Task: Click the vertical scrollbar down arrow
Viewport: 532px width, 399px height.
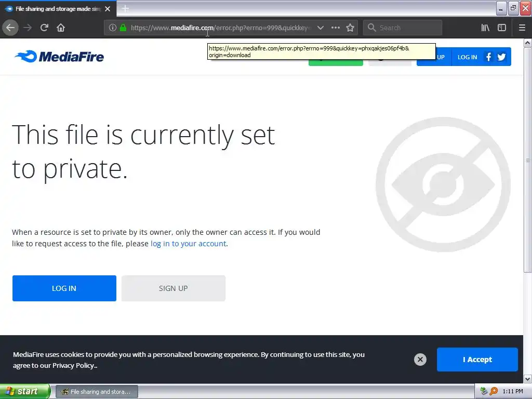Action: coord(528,379)
